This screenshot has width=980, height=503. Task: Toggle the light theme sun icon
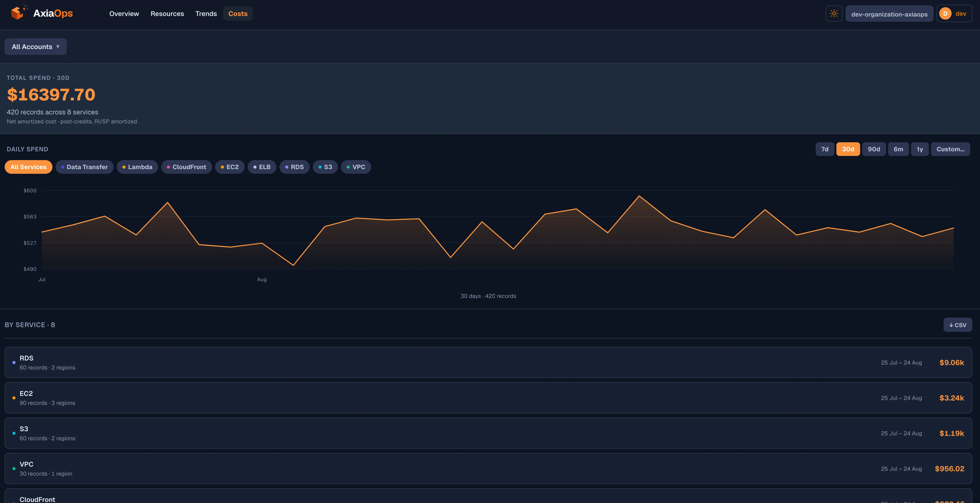coord(834,14)
